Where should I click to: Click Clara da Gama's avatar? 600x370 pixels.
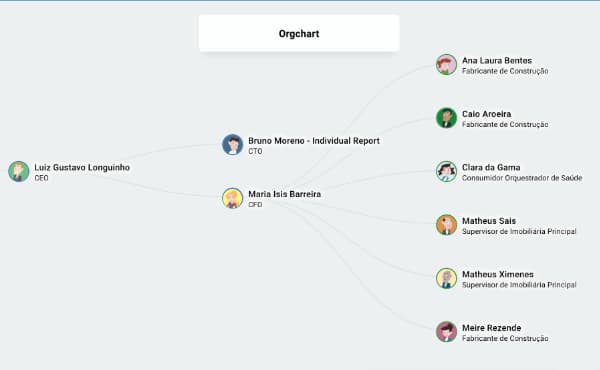pos(447,171)
